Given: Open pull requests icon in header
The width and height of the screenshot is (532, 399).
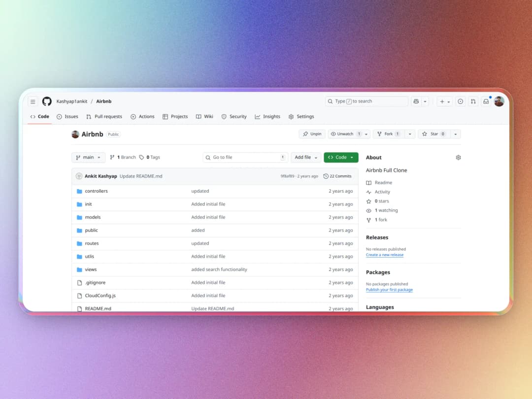Looking at the screenshot, I should point(473,101).
